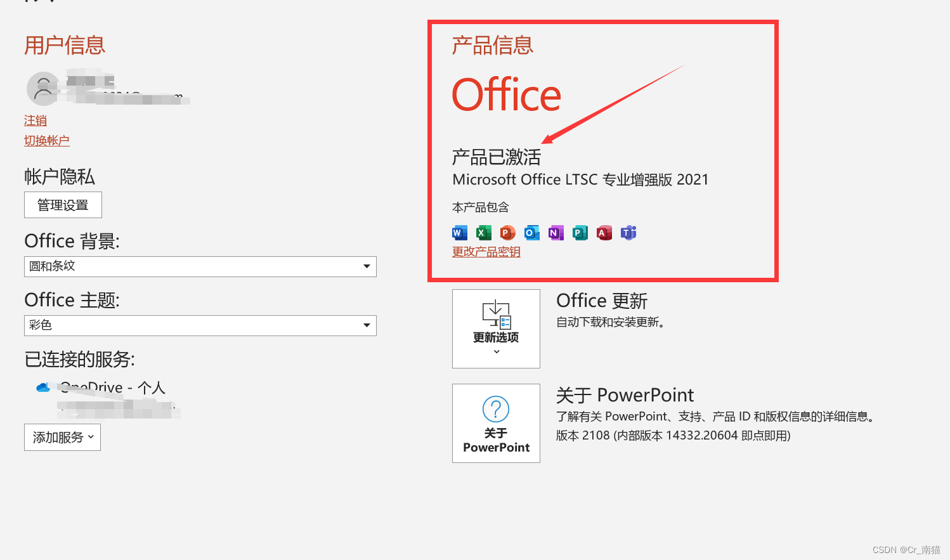Click the PowerPoint app icon under 本产品包含
Screen dimensions: 950x560
508,233
